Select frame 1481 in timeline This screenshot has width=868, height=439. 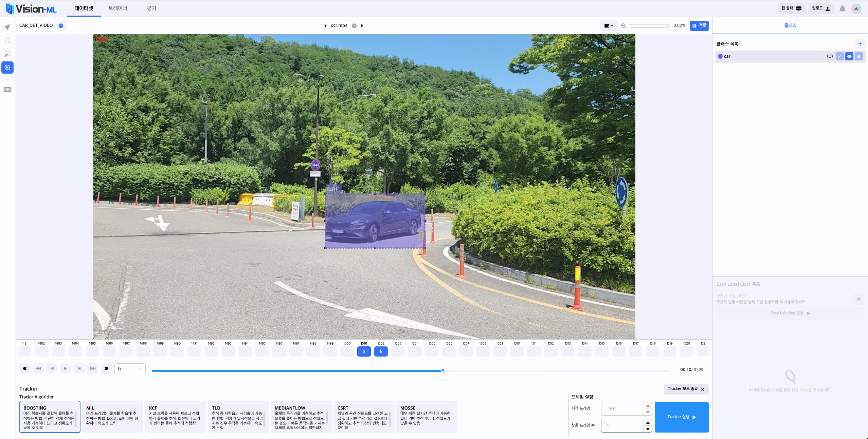pyautogui.click(x=25, y=351)
